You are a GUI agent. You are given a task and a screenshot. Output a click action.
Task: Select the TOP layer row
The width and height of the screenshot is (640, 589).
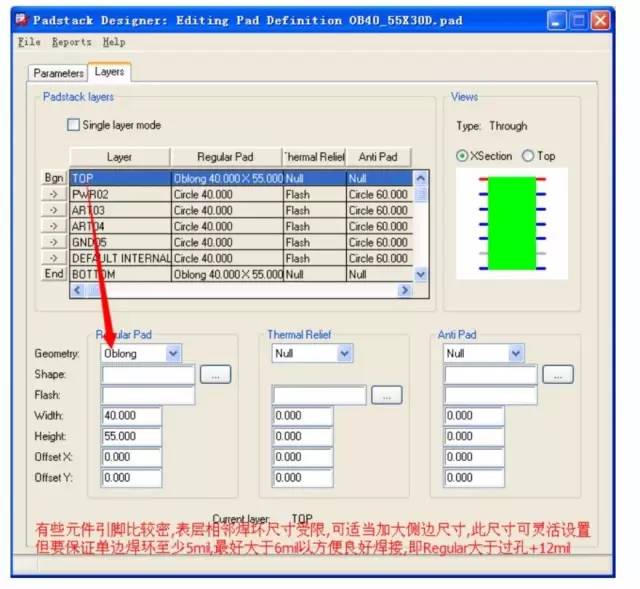pos(241,178)
